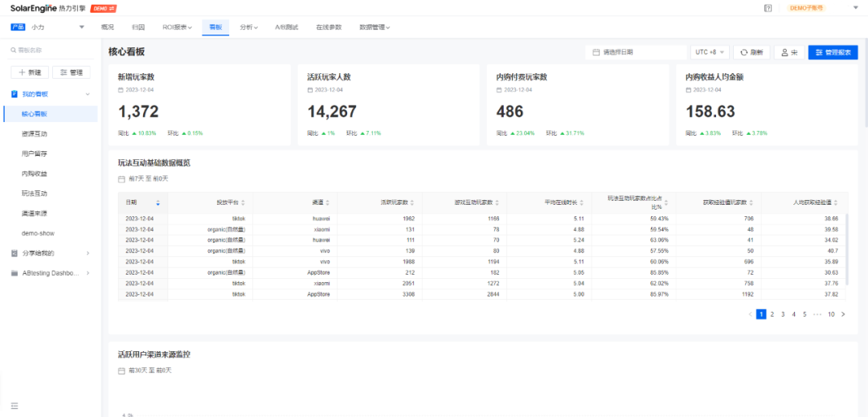The image size is (868, 417).
Task: Open the UTC +8 timezone dropdown
Action: [x=710, y=52]
